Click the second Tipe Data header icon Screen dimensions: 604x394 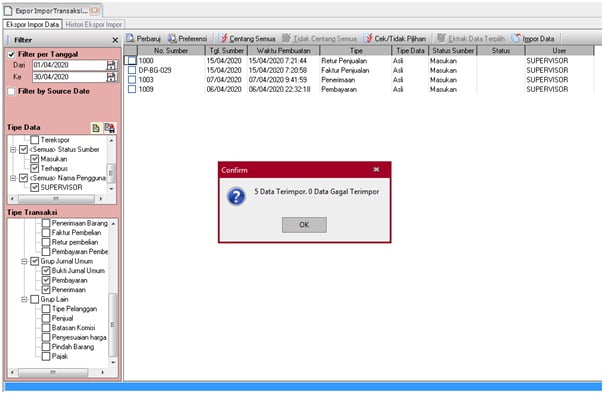pyautogui.click(x=109, y=128)
